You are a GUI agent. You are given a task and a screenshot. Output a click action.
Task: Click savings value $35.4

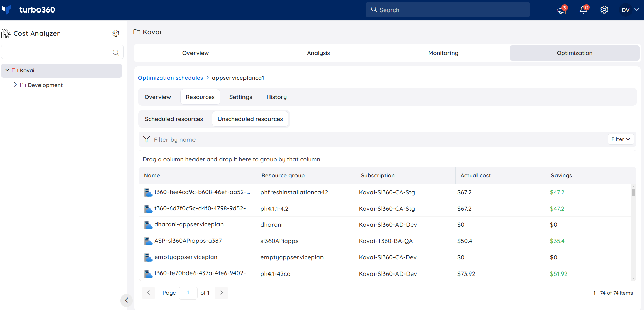(x=557, y=241)
